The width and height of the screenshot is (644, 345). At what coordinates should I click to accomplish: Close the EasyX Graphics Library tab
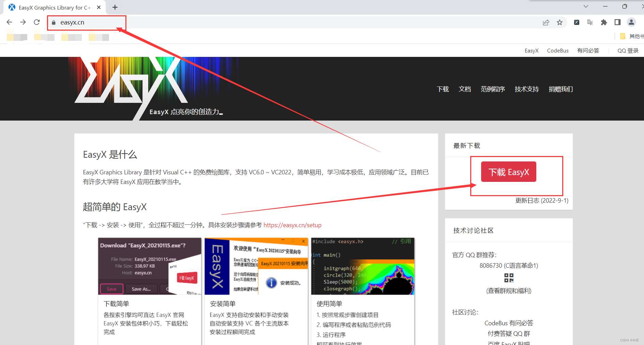point(99,7)
